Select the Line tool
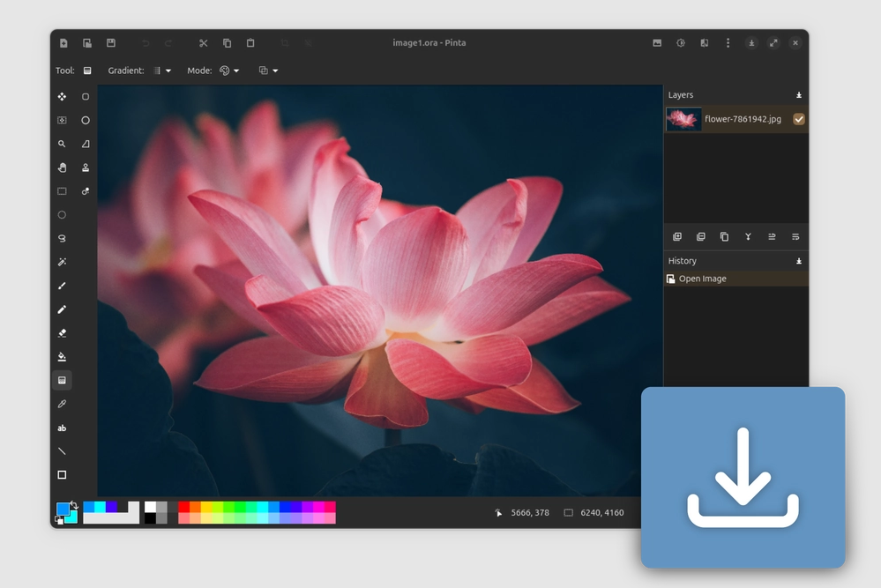Image resolution: width=881 pixels, height=588 pixels. pos(62,451)
